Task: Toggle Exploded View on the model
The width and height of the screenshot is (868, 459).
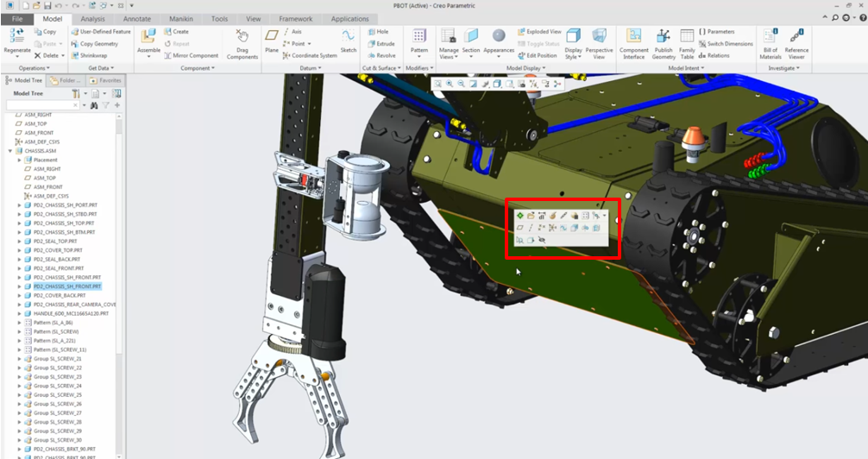Action: (539, 32)
